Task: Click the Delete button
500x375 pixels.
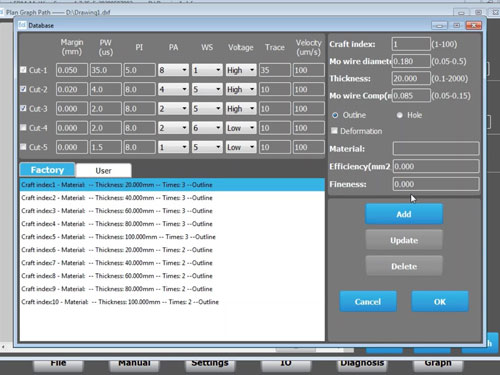Action: click(x=404, y=266)
